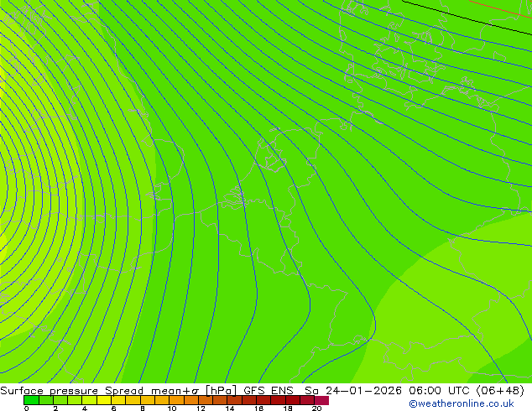Image resolution: width=532 pixels, height=411 pixels.
Task: Click the magenta swatch beyond the 20 mark
Action: 321,400
